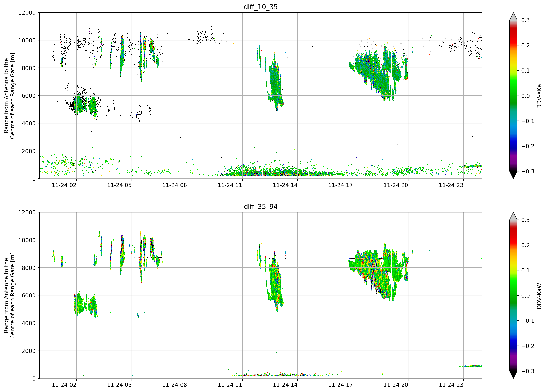The height and width of the screenshot is (392, 546).
Task: Click the DDV-KaW colorbar label
Action: point(539,296)
